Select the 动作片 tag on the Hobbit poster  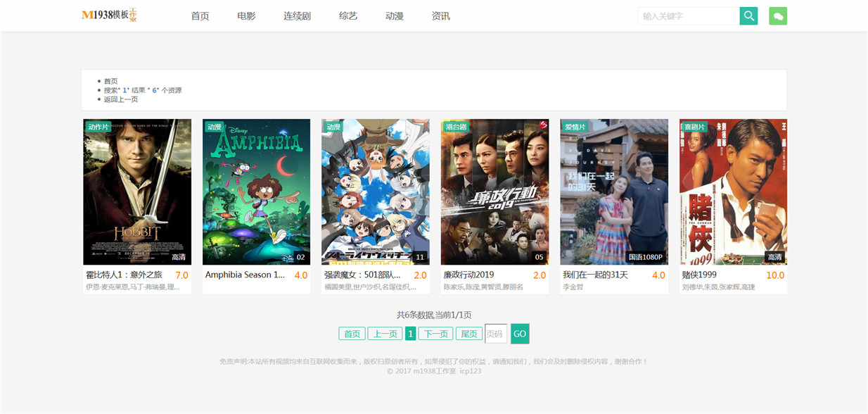pos(98,127)
